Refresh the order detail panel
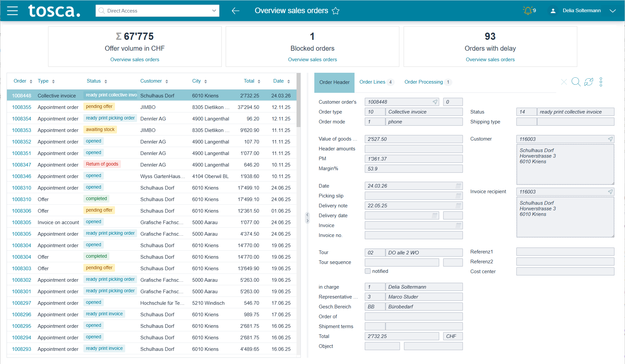The width and height of the screenshot is (625, 364). pos(589,82)
